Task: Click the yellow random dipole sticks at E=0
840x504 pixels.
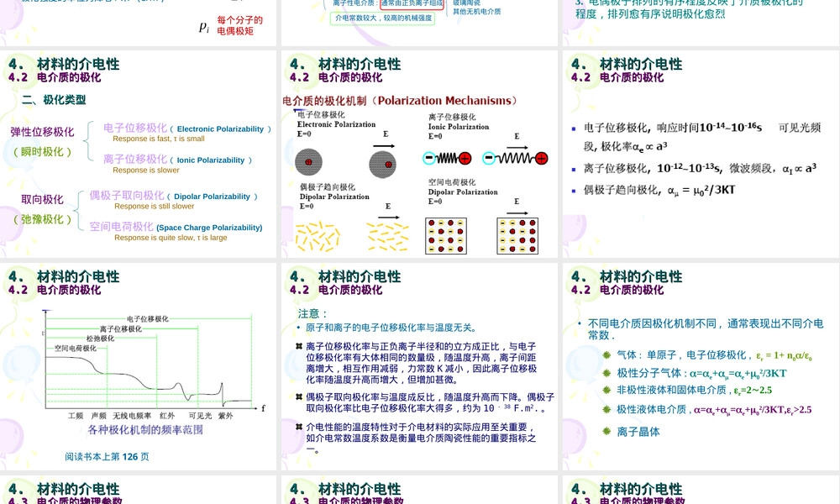Action: click(318, 236)
